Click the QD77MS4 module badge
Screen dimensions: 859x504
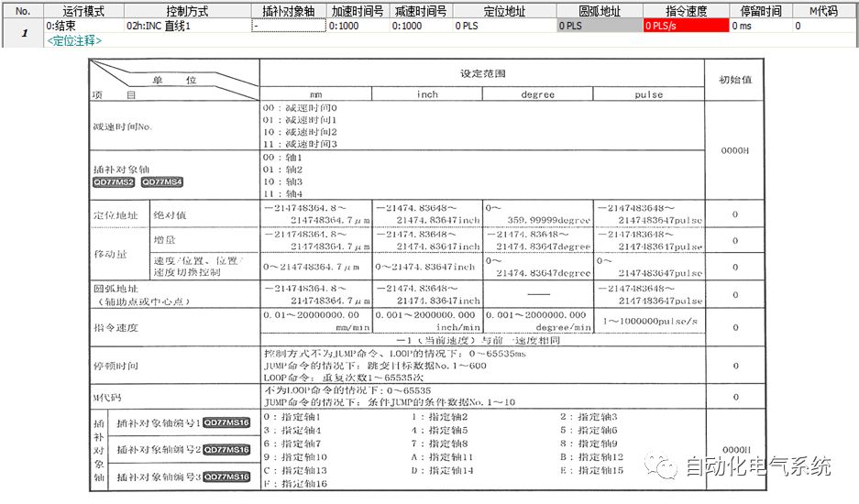pyautogui.click(x=162, y=182)
